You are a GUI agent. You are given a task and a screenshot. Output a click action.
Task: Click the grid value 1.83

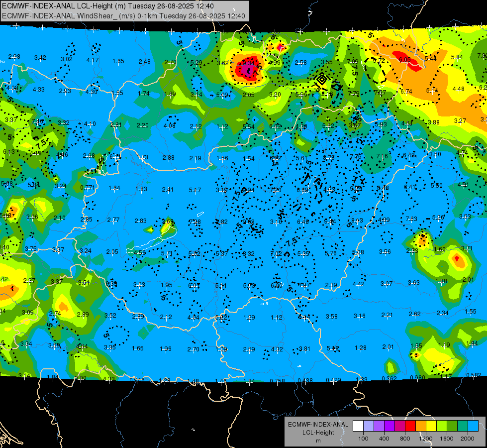point(141,189)
